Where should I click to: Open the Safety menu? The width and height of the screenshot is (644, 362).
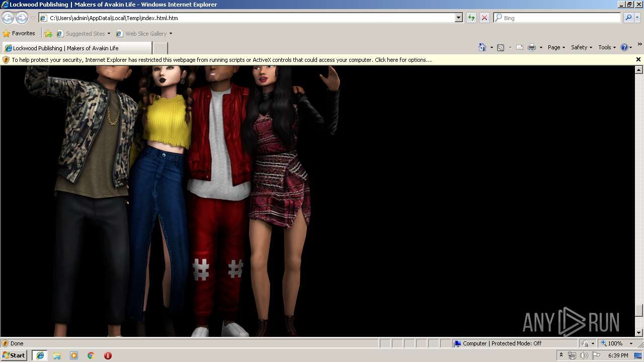(582, 47)
